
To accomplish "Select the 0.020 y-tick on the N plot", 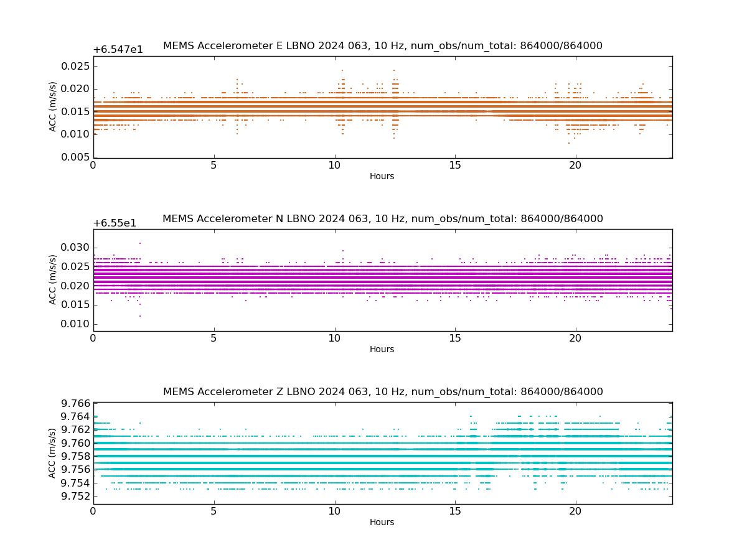I will click(x=75, y=286).
